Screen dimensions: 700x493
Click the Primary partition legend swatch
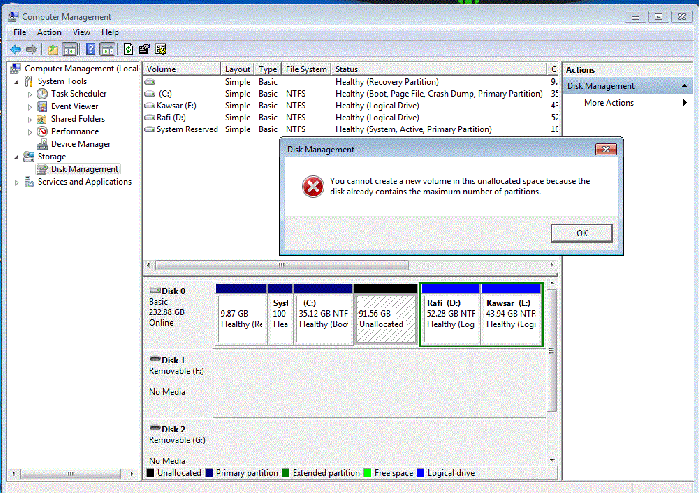[209, 473]
